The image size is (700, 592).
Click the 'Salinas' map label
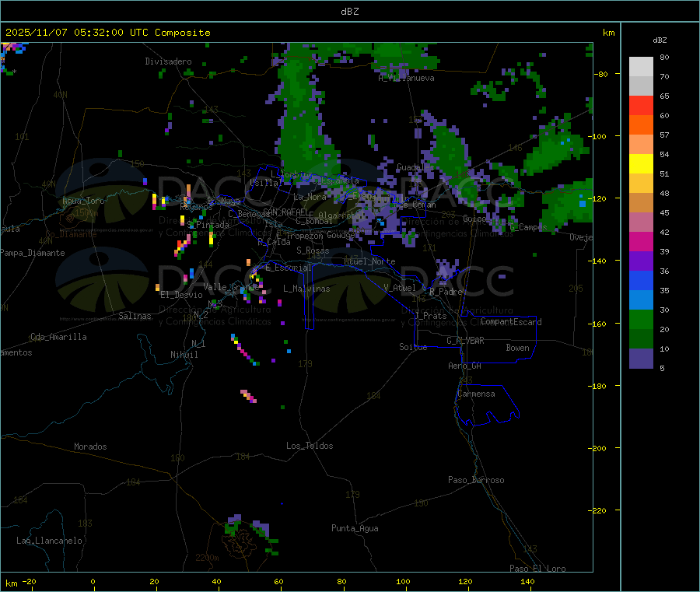point(135,316)
